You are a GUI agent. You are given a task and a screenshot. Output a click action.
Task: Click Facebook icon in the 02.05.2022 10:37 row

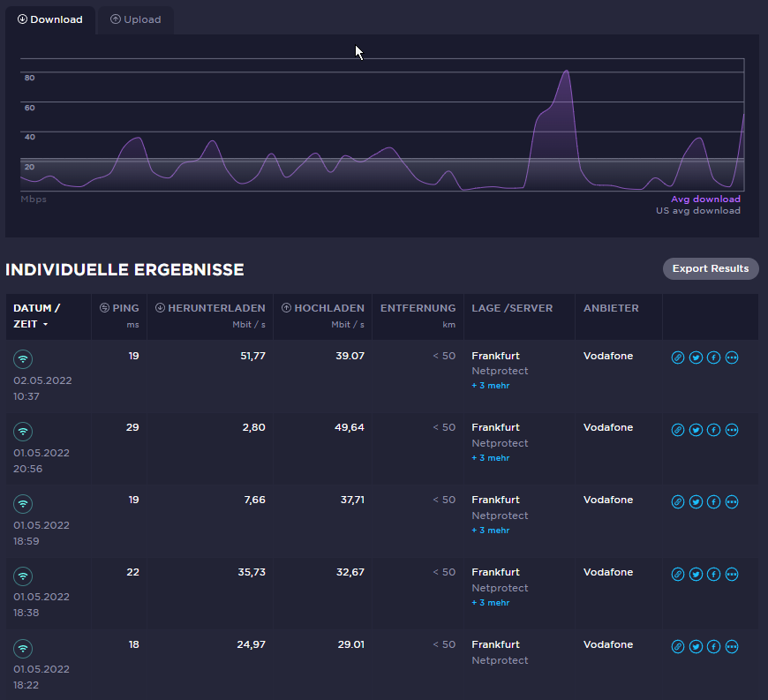[713, 358]
